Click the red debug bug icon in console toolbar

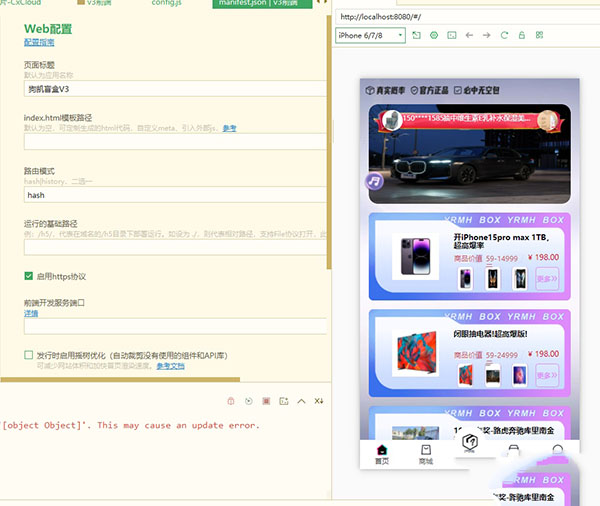click(x=231, y=401)
